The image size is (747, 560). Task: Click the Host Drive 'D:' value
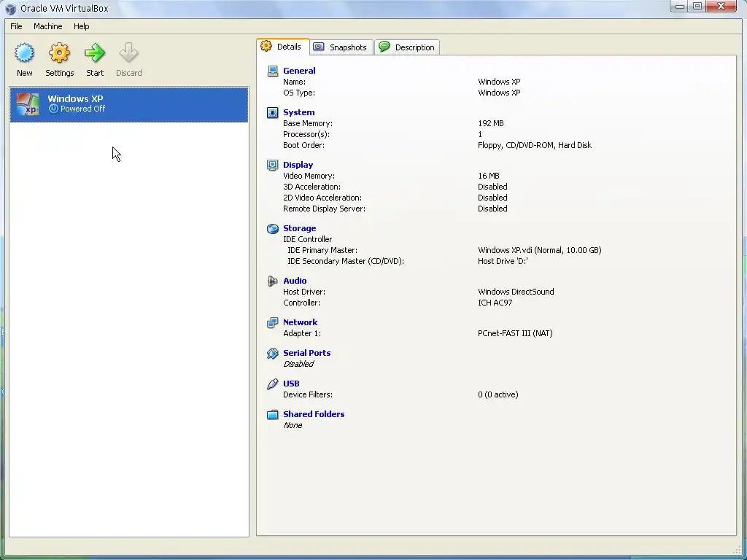[503, 261]
